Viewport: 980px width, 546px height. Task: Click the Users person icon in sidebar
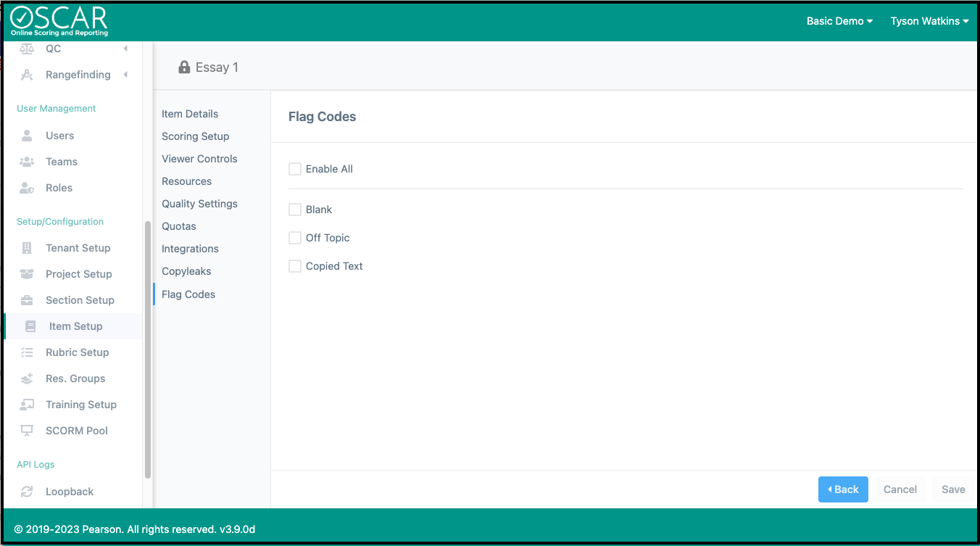27,136
